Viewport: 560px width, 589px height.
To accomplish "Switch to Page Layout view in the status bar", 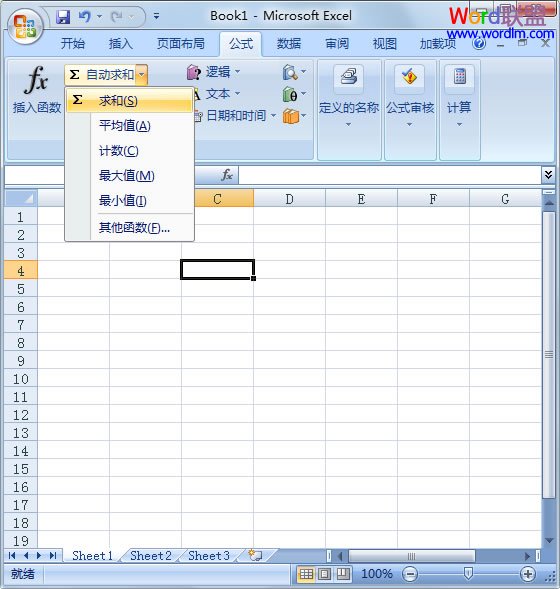I will click(x=325, y=574).
